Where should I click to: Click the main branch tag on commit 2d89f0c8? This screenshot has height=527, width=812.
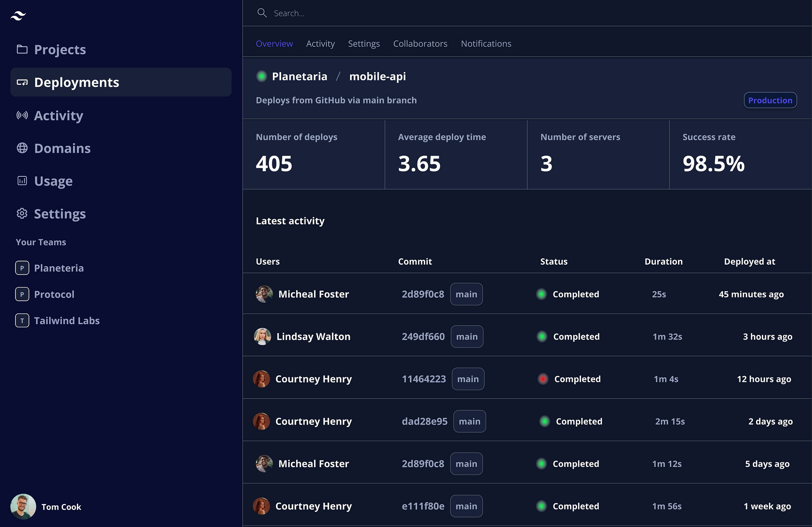(x=466, y=294)
